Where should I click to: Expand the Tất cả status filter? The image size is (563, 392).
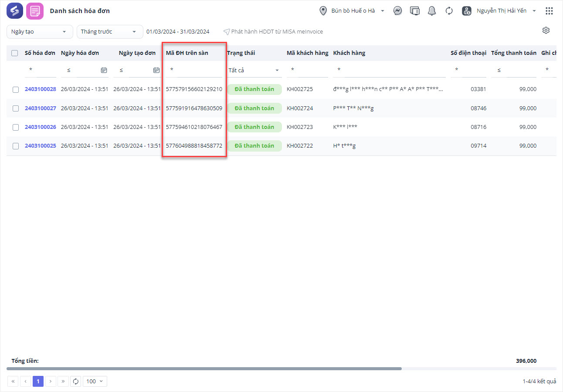[254, 71]
